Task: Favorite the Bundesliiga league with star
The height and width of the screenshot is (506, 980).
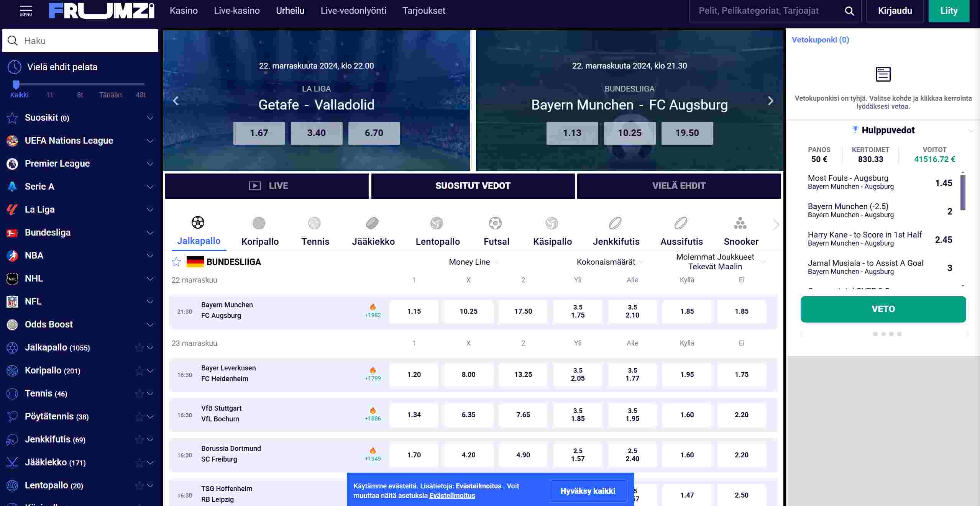Action: [x=176, y=262]
